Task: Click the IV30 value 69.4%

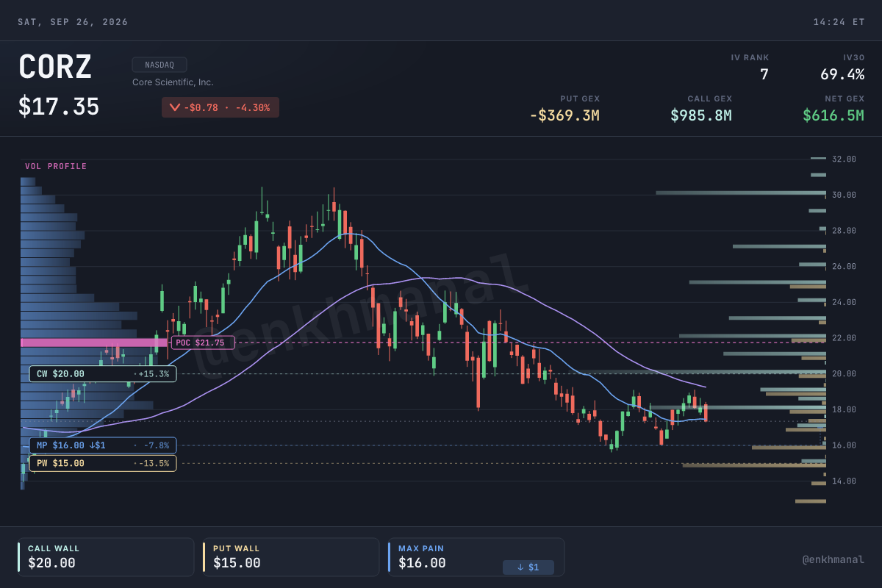Action: [x=842, y=74]
